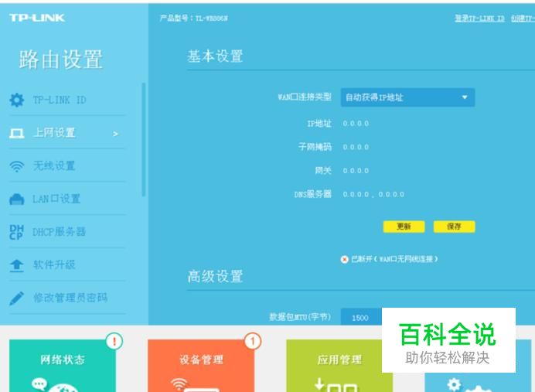
Task: Open the 无线设置 menu item
Action: coord(67,166)
